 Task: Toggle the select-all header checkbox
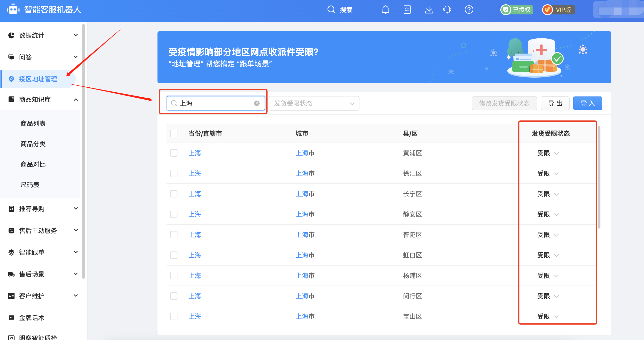pyautogui.click(x=174, y=133)
